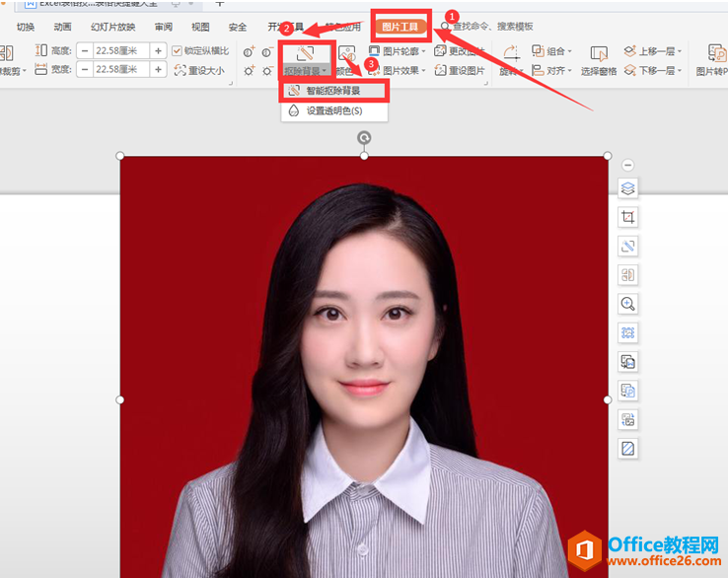
Task: Click the 重设图片 reset picture icon
Action: click(x=440, y=71)
